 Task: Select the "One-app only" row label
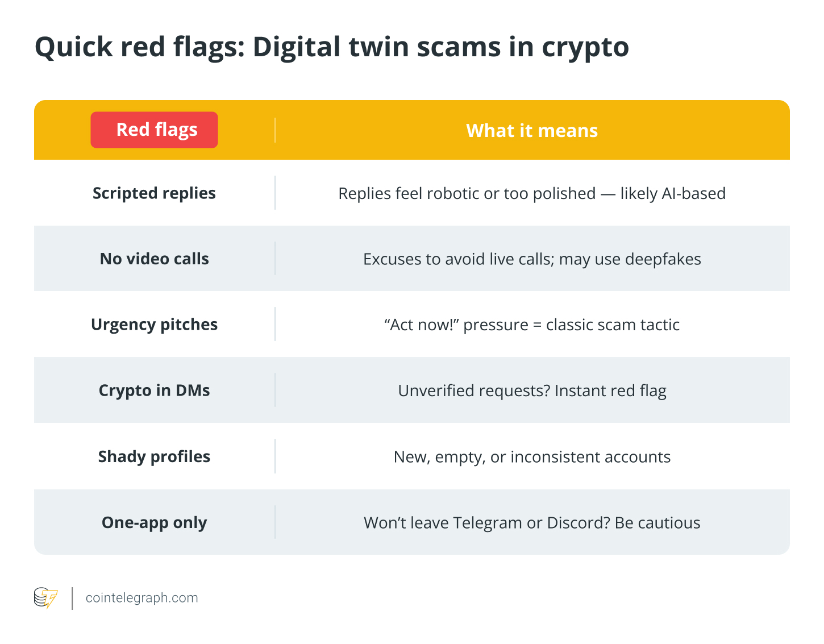(154, 522)
